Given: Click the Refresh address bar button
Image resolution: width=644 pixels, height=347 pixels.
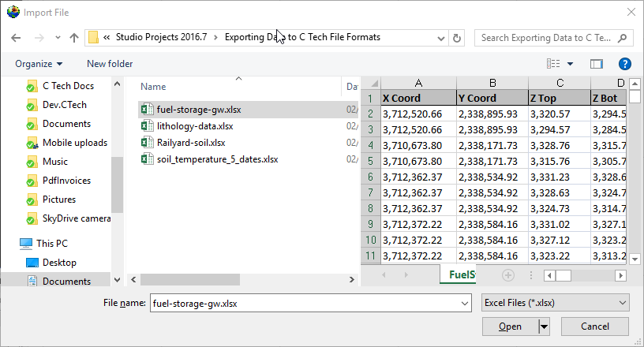Looking at the screenshot, I should (458, 38).
